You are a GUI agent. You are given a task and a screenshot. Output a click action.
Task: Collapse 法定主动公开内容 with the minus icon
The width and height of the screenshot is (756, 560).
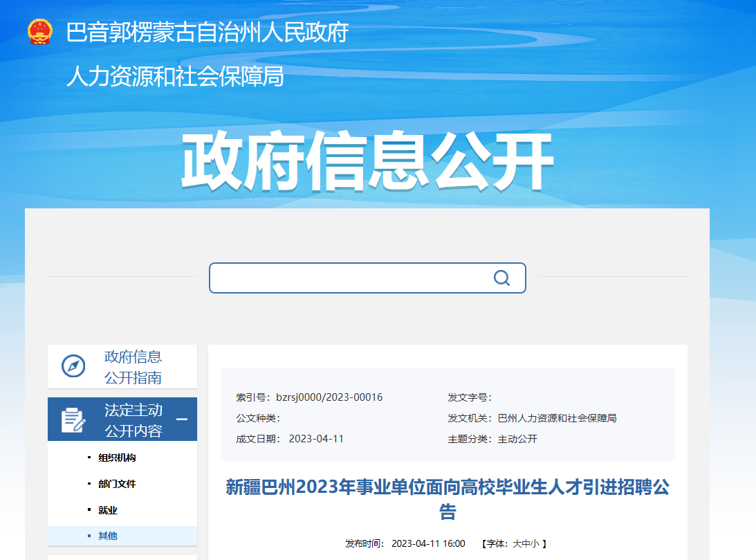(x=182, y=419)
